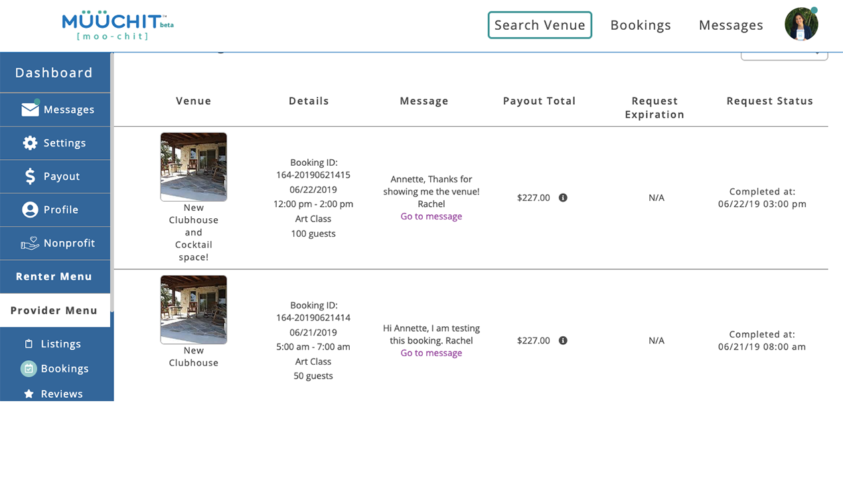Open Messages in top navigation
Screen dimensions: 843x504
tap(731, 25)
